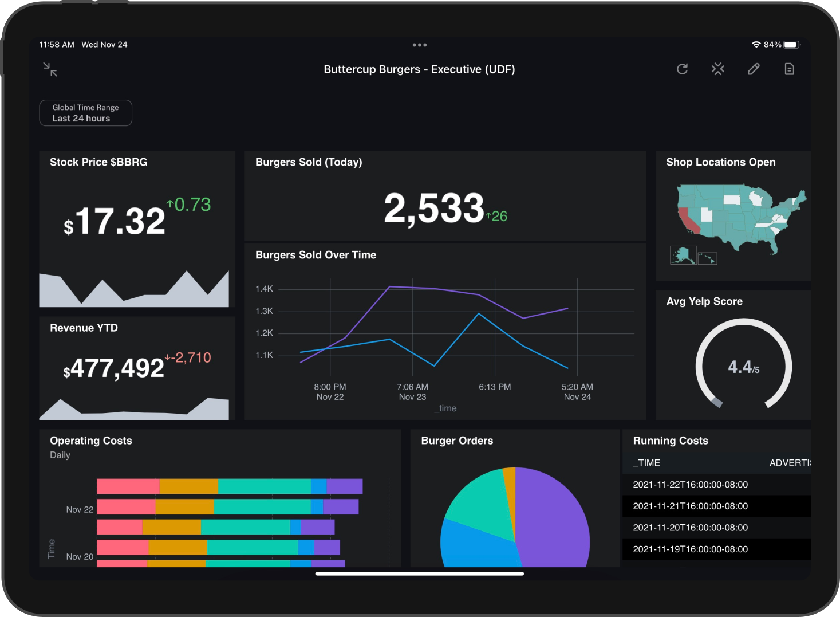Tap the $477,492 revenue value

pos(113,368)
